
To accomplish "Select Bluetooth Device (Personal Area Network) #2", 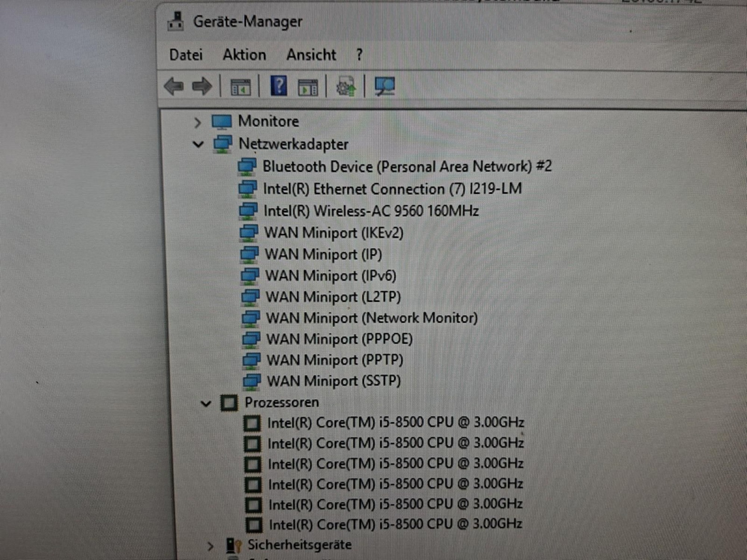I will coord(407,167).
